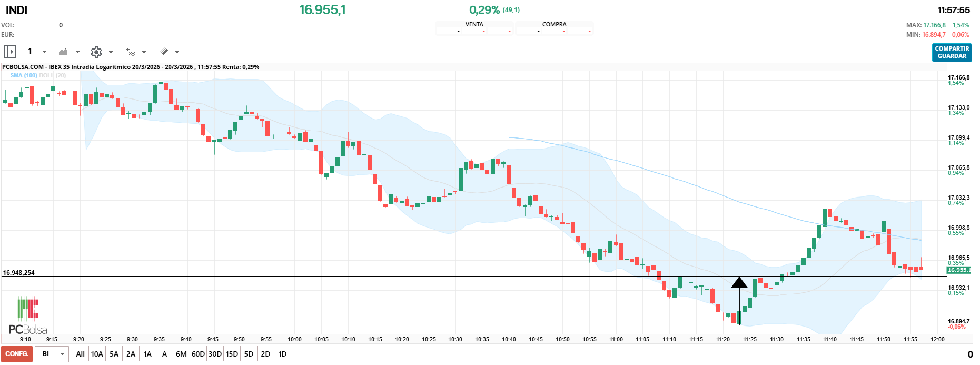This screenshot has width=980, height=365.
Task: Toggle the BOLL (20) indicator label
Action: 53,75
